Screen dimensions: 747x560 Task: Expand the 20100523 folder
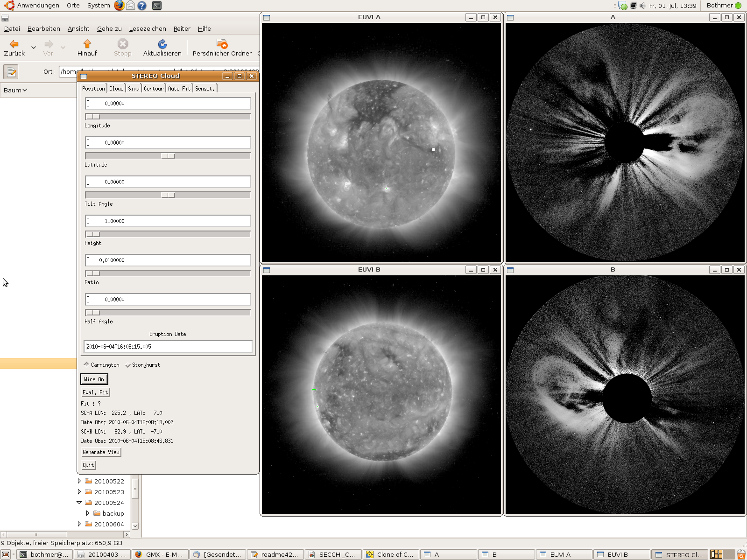point(79,492)
